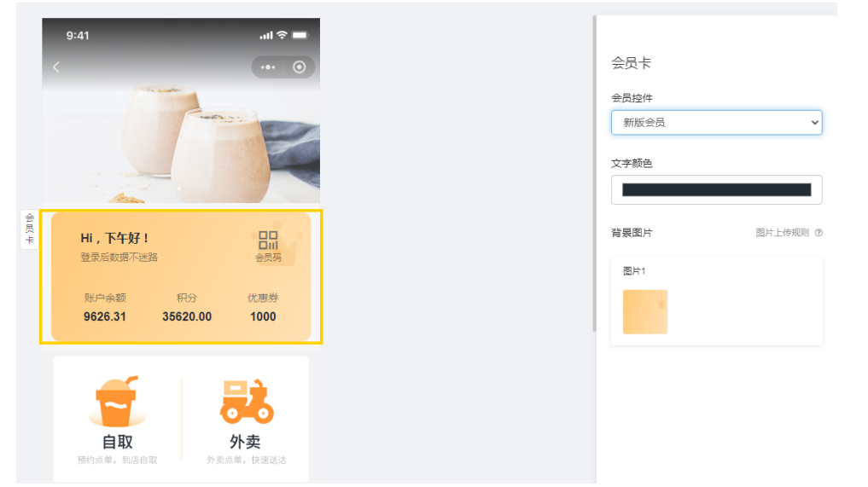Open the 文字颜色 color picker

point(716,190)
